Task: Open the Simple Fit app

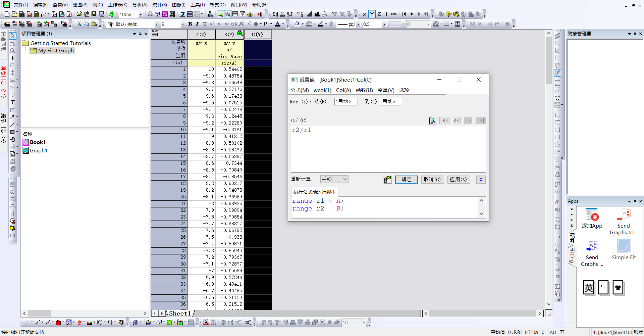Action: [x=624, y=250]
